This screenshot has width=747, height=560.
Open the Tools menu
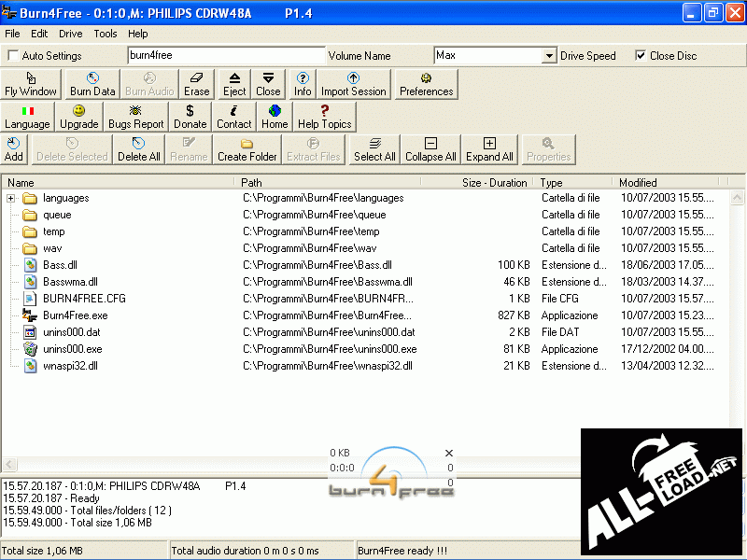pyautogui.click(x=106, y=34)
